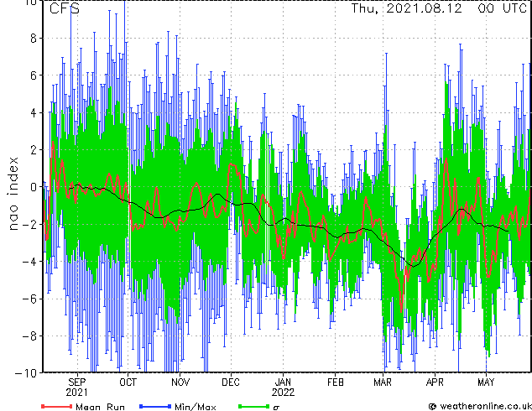Click the 'Mean Run' legend text
The width and height of the screenshot is (532, 411).
(100, 407)
